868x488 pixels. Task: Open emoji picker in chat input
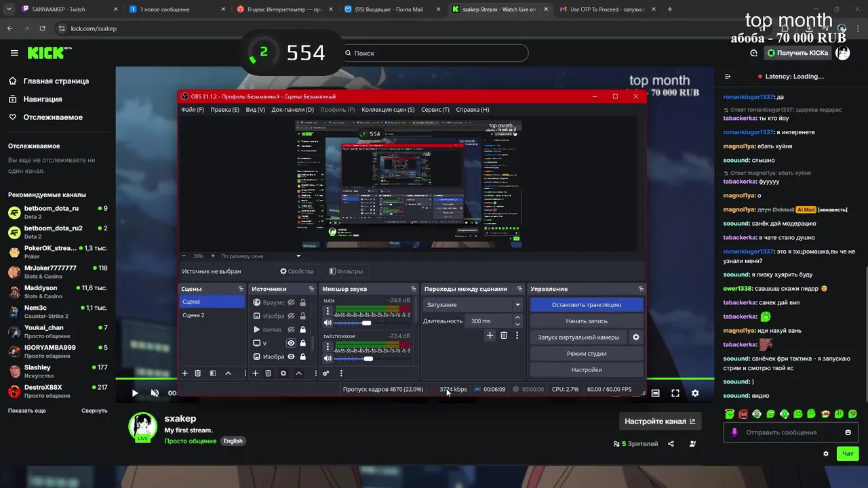click(848, 432)
